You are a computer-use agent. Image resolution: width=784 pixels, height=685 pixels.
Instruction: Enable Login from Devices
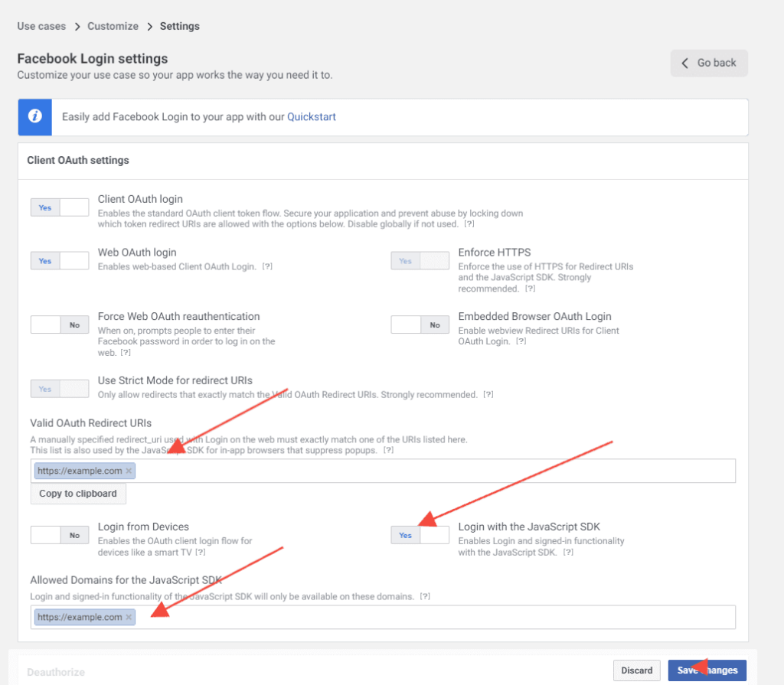(x=44, y=534)
